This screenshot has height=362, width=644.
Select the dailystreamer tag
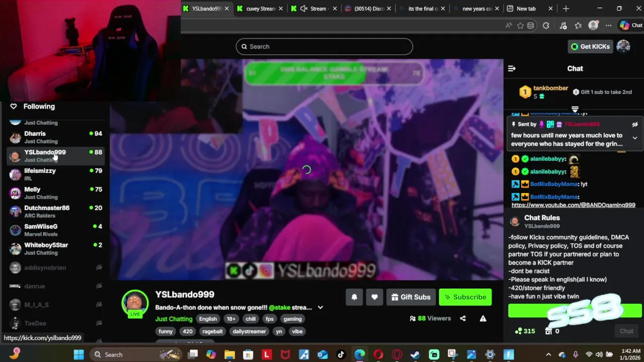tap(249, 331)
